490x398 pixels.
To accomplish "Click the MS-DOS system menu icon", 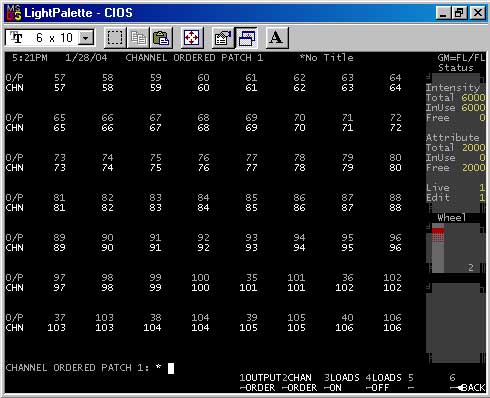I will pos(14,13).
